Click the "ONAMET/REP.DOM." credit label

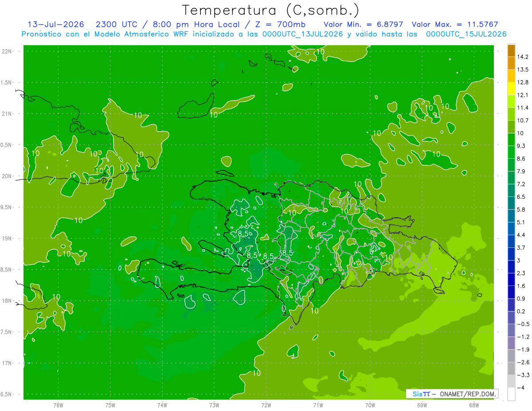[x=468, y=394]
